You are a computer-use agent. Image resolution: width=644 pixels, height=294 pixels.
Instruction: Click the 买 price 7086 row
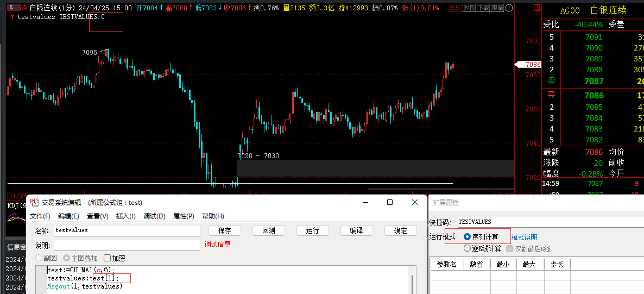(594, 96)
